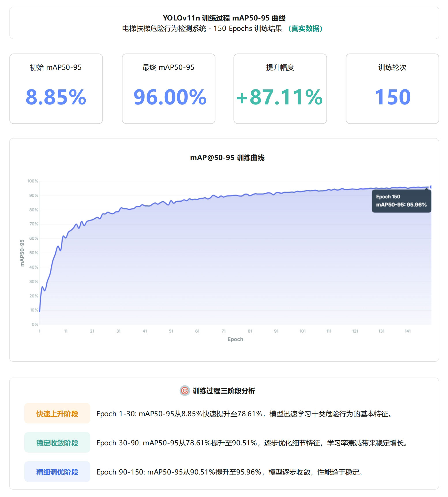Click the x-axis tick 71
The height and width of the screenshot is (497, 448).
224,331
